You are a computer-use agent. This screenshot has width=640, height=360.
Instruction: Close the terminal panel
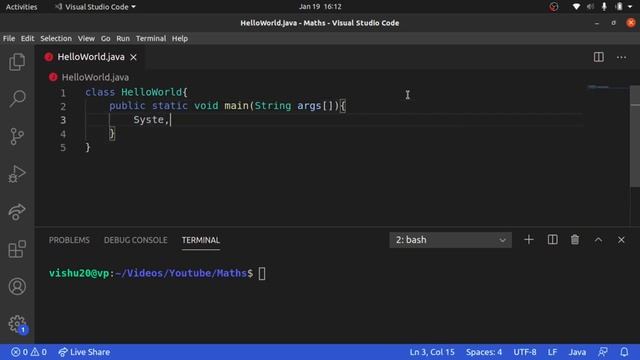pyautogui.click(x=621, y=240)
